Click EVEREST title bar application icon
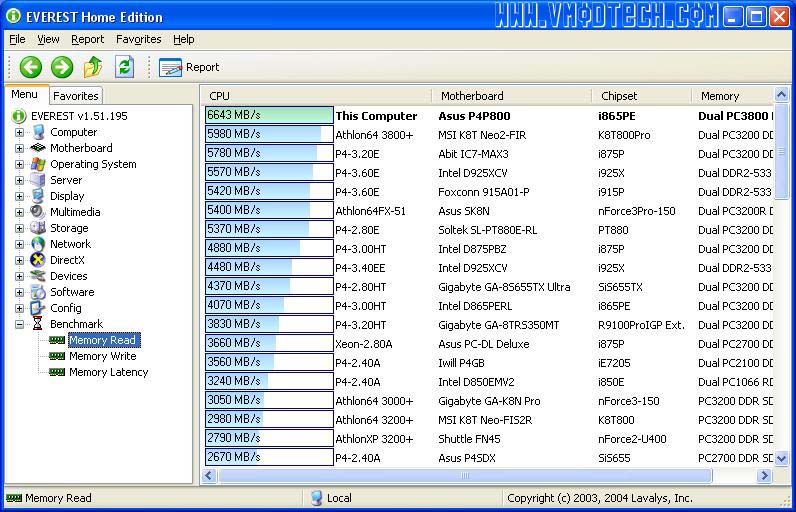Image resolution: width=796 pixels, height=512 pixels. 14,16
